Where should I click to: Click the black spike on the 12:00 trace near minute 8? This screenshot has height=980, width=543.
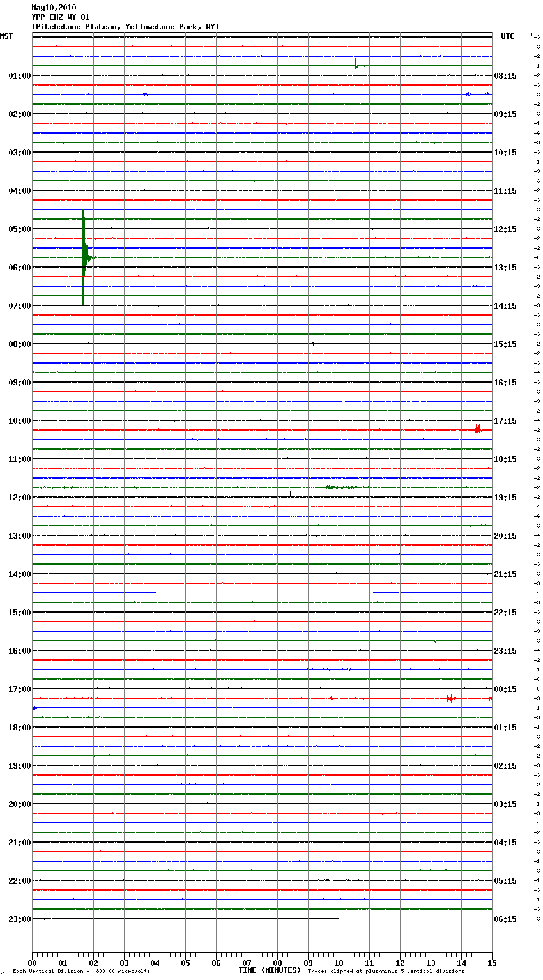pos(290,494)
